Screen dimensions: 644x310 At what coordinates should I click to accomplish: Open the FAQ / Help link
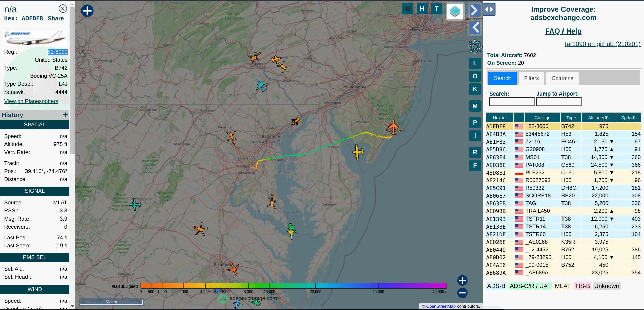563,31
